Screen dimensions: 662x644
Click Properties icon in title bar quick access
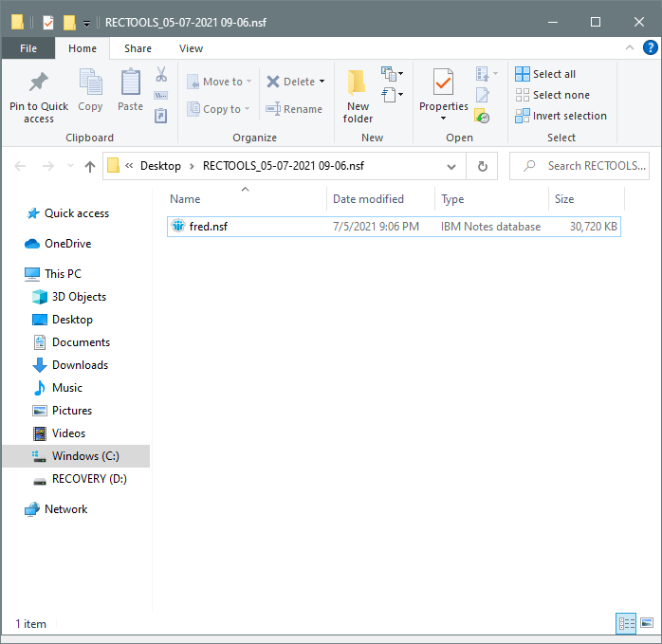[48, 23]
